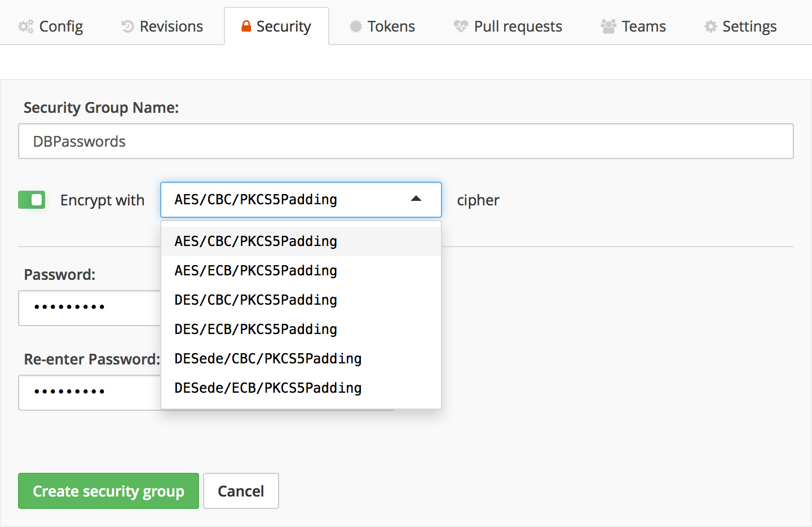The width and height of the screenshot is (812, 527).
Task: Select the Security tab
Action: (x=276, y=27)
